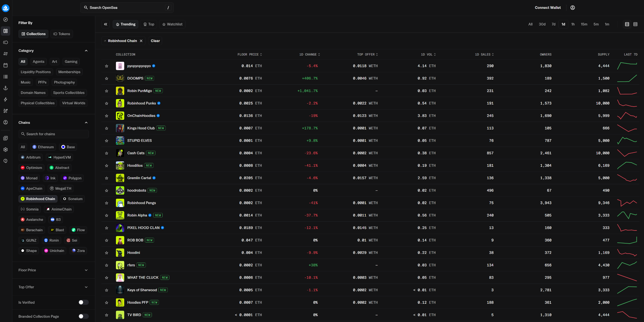Click the DOOMPS collection thumbnail

pos(120,78)
